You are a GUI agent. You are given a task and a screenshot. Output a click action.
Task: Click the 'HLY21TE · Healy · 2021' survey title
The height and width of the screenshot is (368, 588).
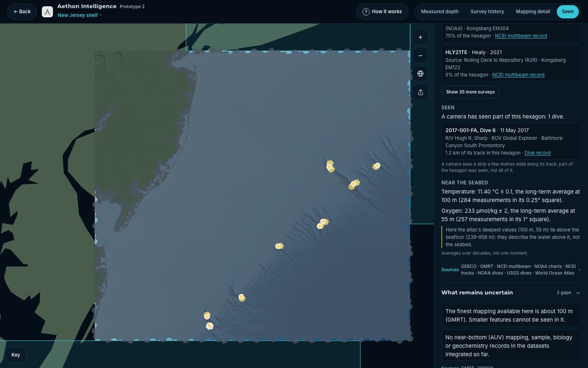tap(473, 52)
